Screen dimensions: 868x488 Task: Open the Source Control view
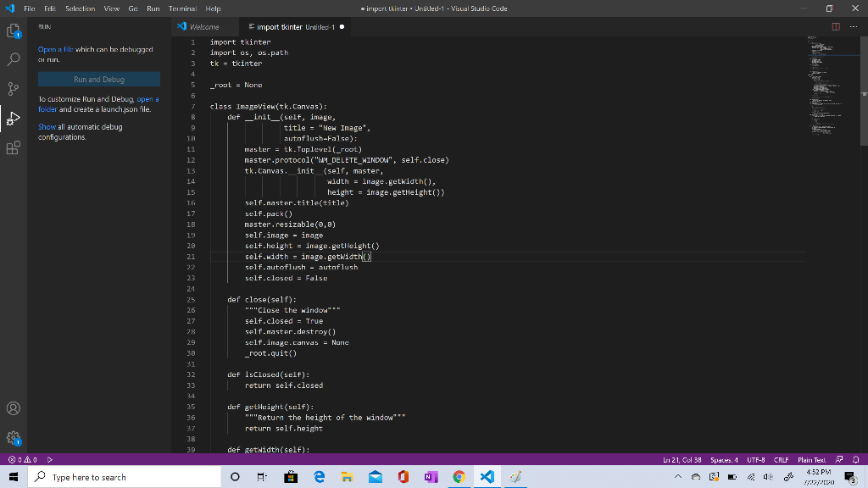point(13,88)
